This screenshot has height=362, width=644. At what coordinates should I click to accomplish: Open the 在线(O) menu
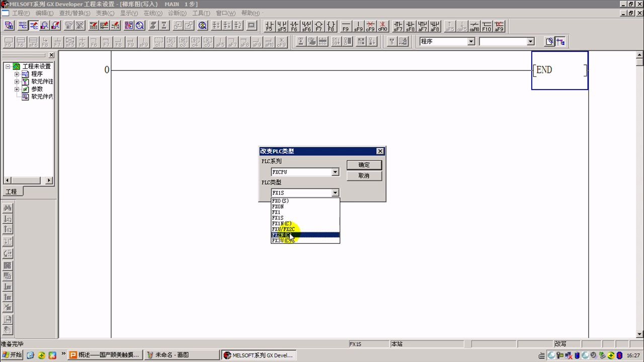153,13
